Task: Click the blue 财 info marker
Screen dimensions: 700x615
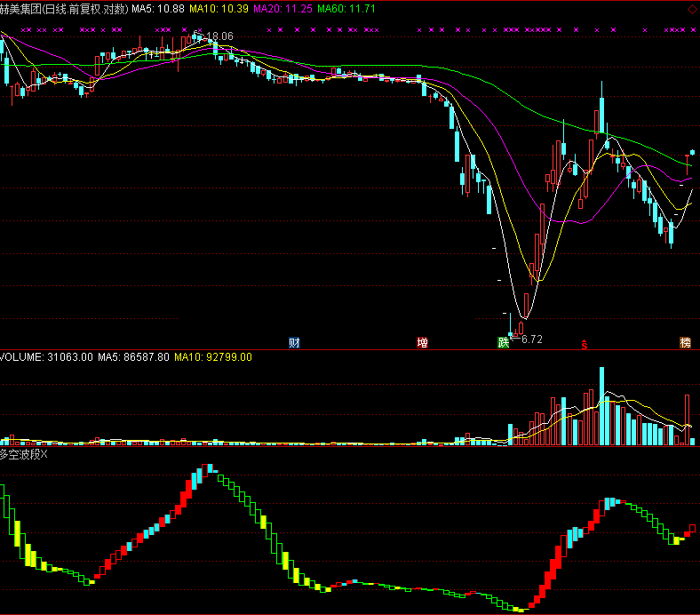Action: (x=294, y=342)
